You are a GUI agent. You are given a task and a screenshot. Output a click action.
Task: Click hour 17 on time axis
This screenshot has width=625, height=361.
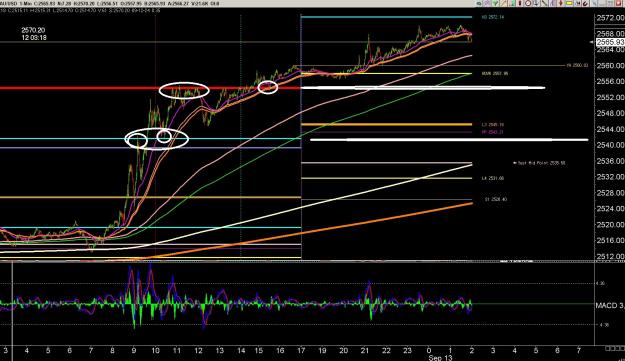(x=301, y=350)
